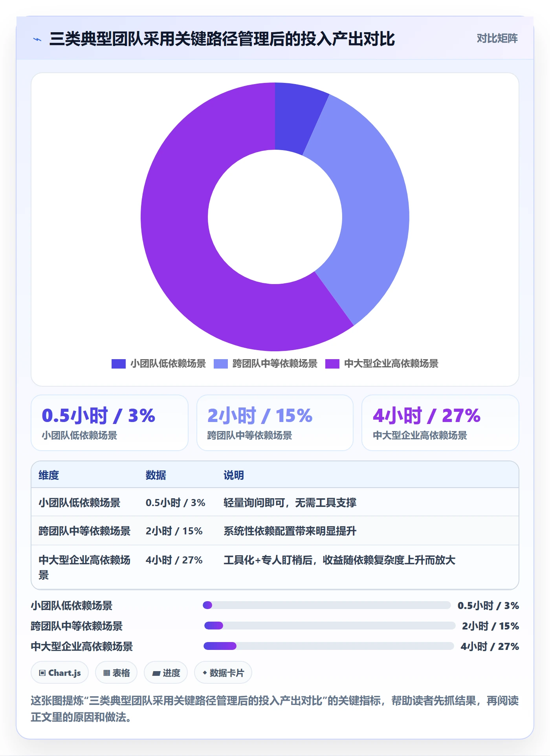Click the 维度 column header
This screenshot has height=756, width=550.
49,475
